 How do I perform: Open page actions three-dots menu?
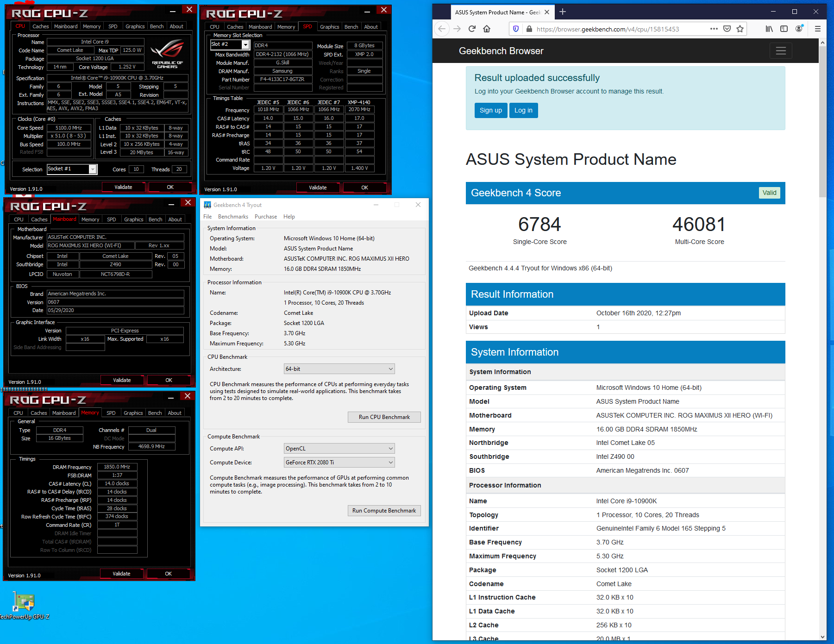(714, 29)
